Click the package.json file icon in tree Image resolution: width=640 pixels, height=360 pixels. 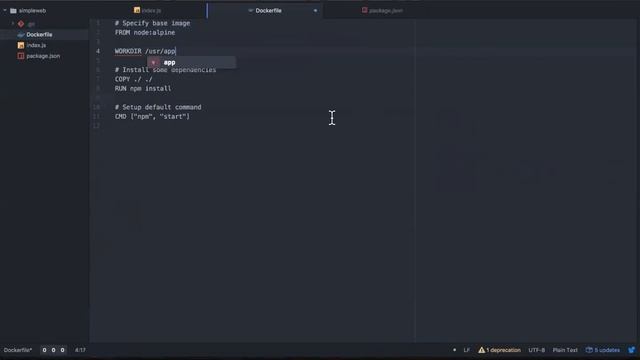(x=21, y=56)
